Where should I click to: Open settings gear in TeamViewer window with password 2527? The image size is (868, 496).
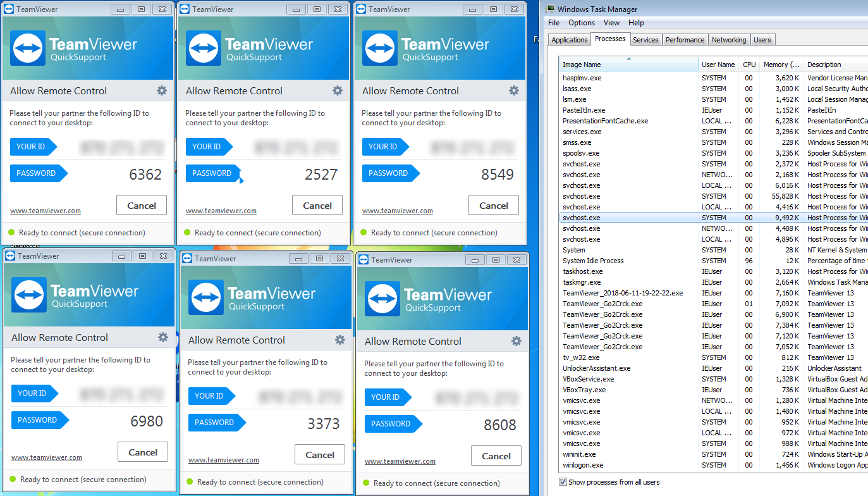click(x=338, y=90)
